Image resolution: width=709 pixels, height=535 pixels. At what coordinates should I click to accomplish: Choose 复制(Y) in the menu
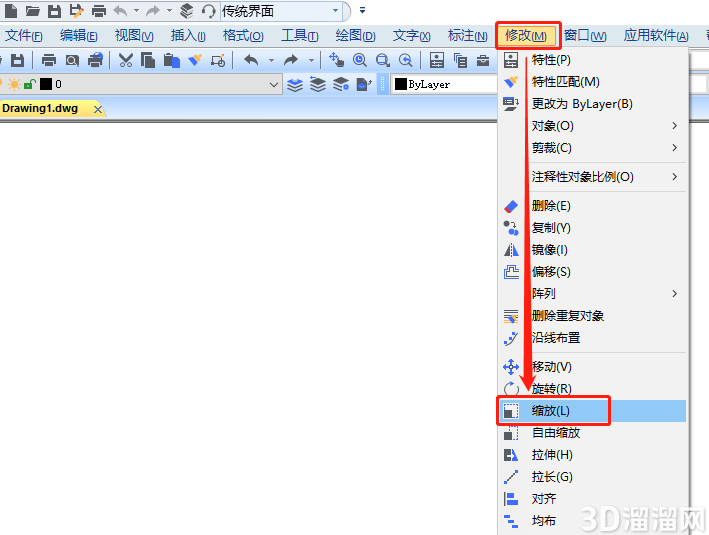[x=593, y=228]
